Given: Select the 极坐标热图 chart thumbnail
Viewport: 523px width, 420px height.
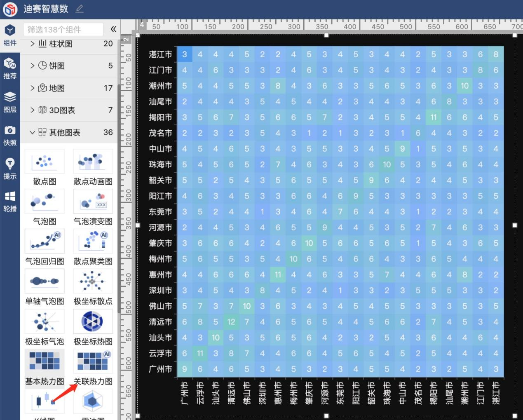Looking at the screenshot, I should (93, 321).
